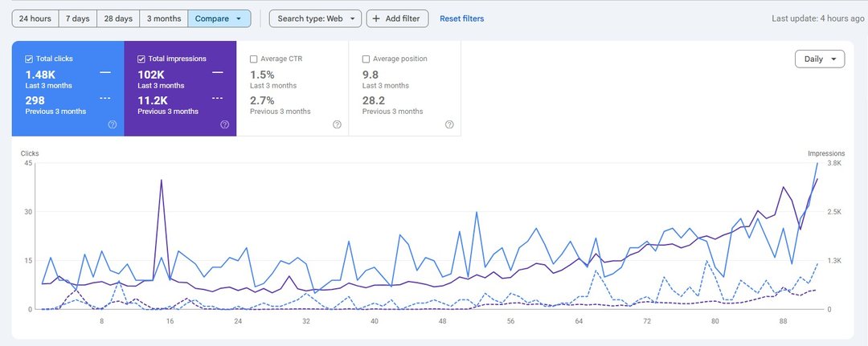
Task: Click the plus icon in Add filter
Action: point(376,18)
